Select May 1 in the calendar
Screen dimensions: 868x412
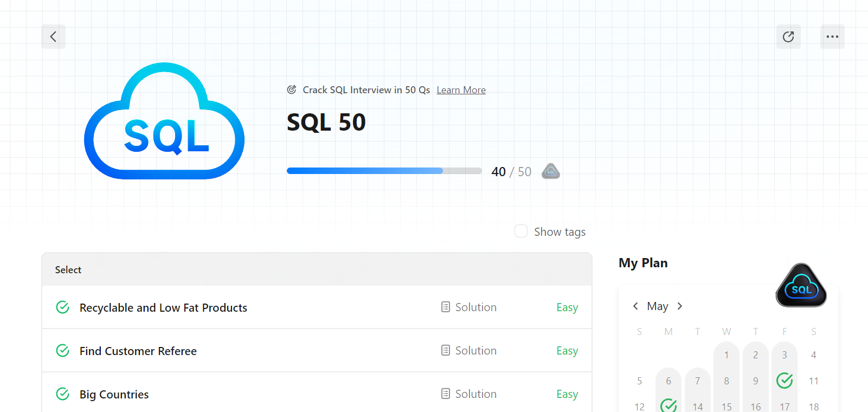point(726,355)
